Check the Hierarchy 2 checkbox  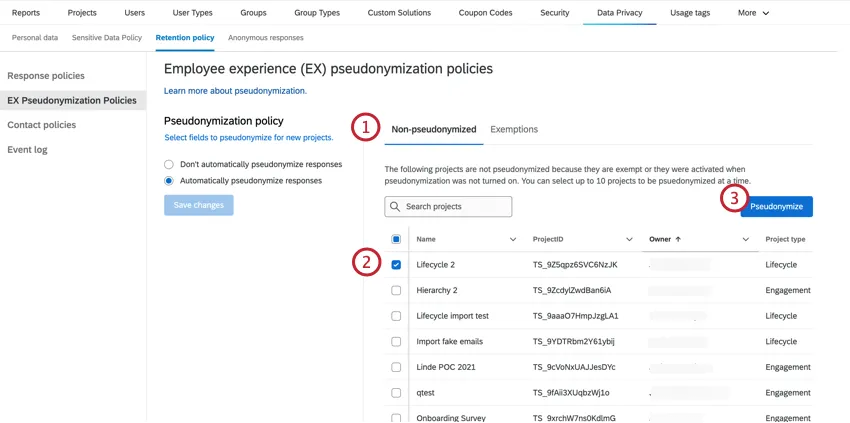pos(397,290)
